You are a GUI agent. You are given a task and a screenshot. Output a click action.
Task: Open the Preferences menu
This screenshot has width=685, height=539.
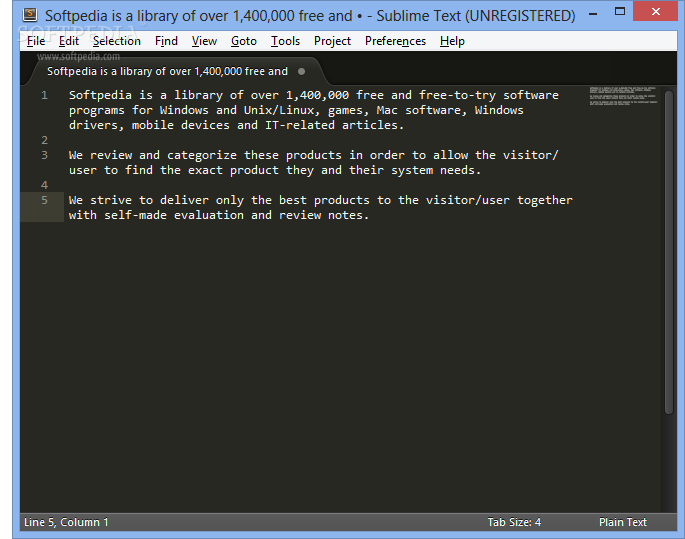395,41
